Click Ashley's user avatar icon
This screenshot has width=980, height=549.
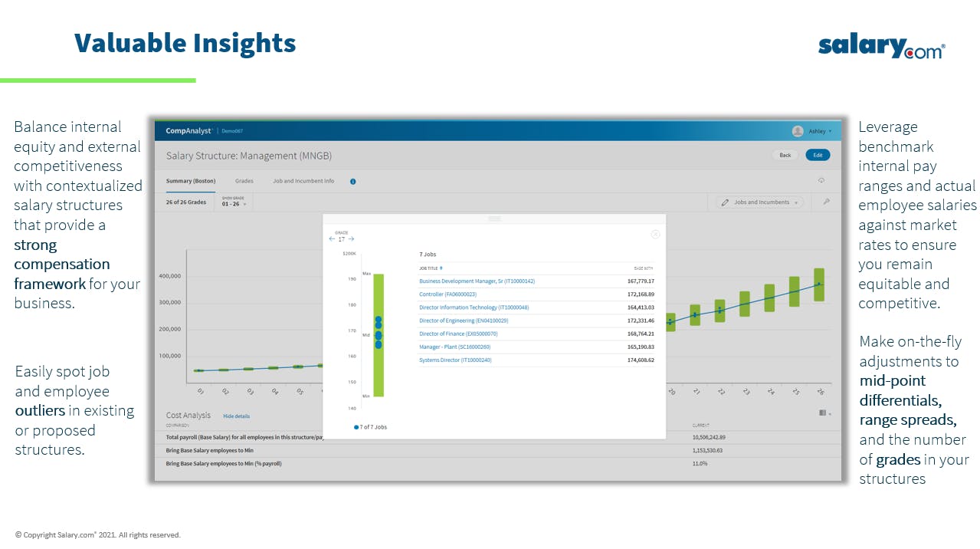point(798,131)
